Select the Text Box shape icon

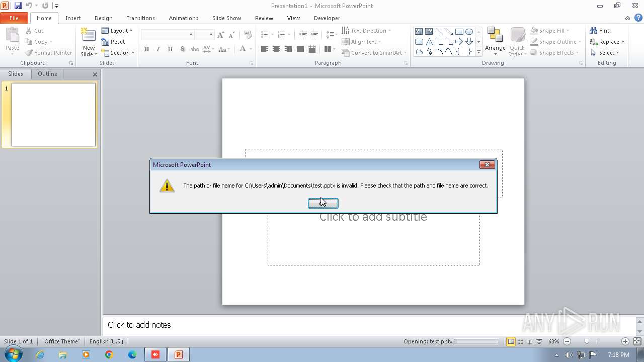(419, 32)
